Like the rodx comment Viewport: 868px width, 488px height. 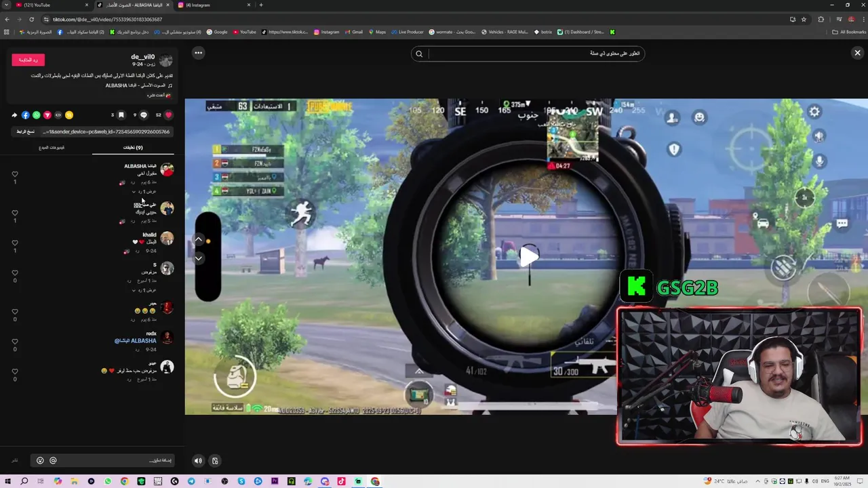(15, 342)
